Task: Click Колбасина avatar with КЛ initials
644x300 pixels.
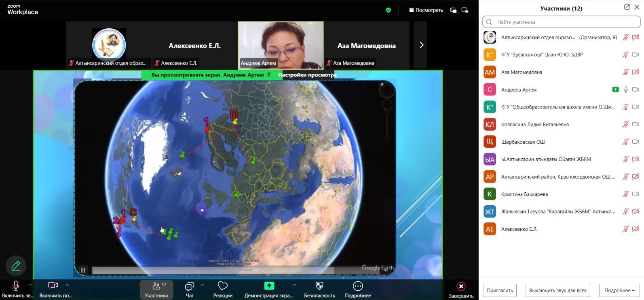Action: click(x=490, y=124)
